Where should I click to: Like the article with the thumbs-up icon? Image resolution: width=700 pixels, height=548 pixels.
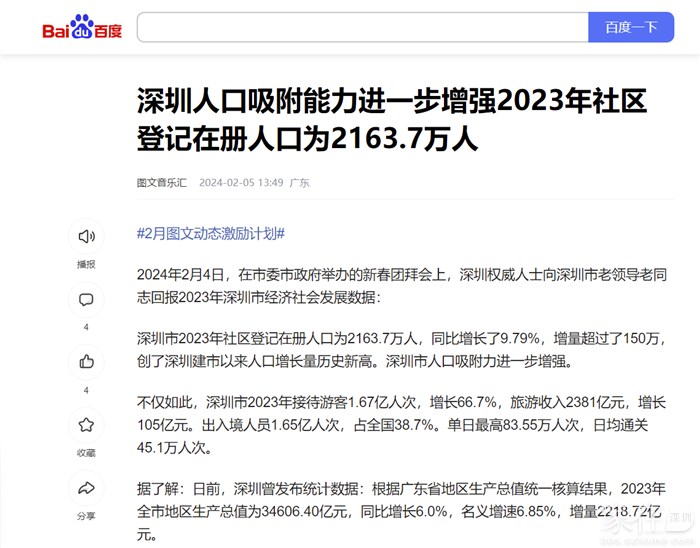tap(86, 362)
